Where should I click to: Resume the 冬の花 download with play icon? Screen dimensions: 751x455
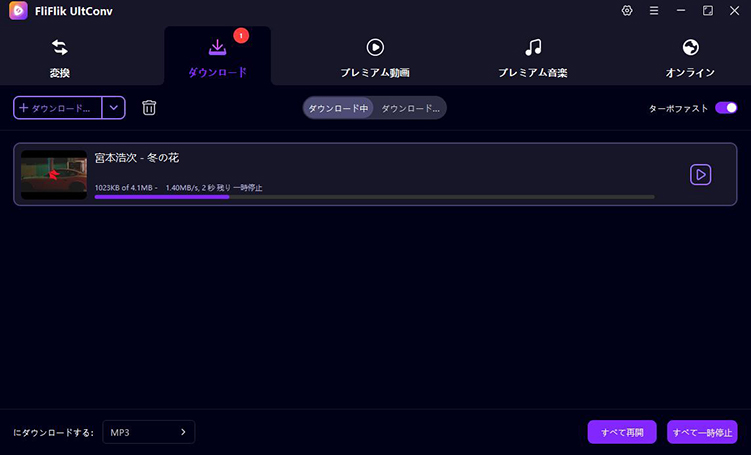(x=700, y=174)
